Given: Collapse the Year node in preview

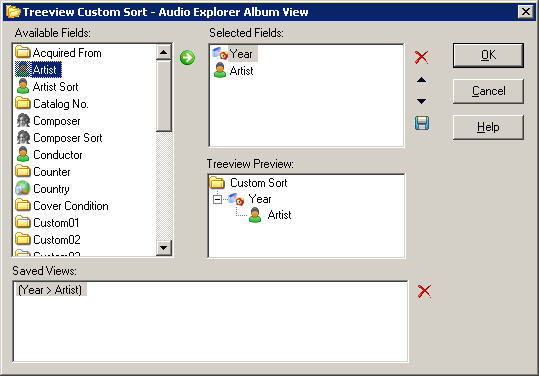Looking at the screenshot, I should [x=217, y=199].
